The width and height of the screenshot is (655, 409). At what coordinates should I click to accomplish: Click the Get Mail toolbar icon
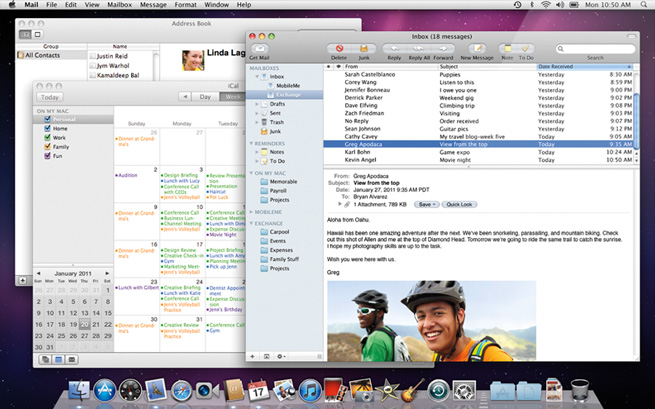[x=259, y=48]
